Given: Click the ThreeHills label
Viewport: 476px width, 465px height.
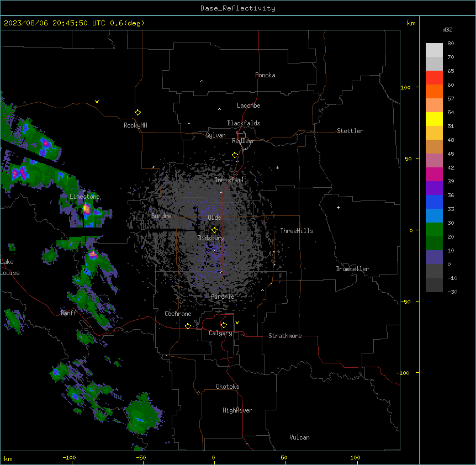Looking at the screenshot, I should (x=297, y=231).
